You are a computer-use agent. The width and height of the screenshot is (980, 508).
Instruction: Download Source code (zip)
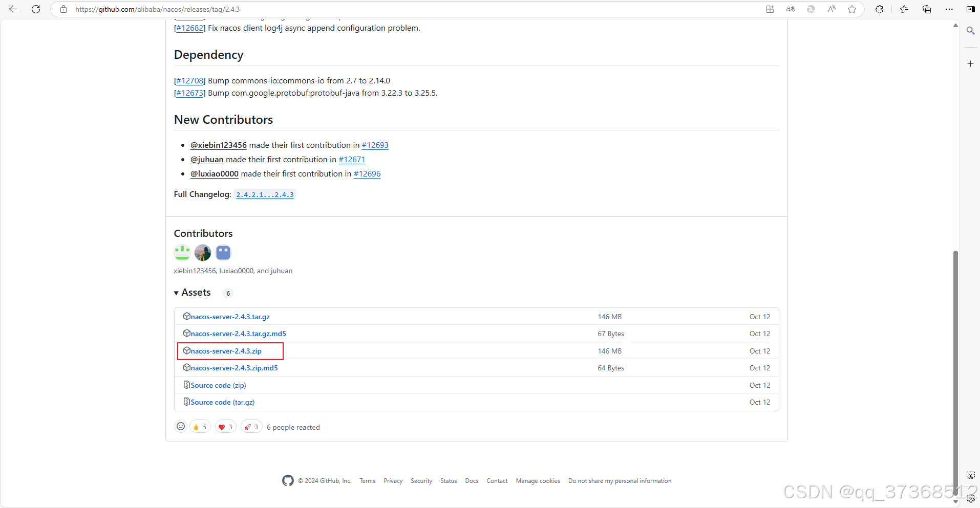218,385
